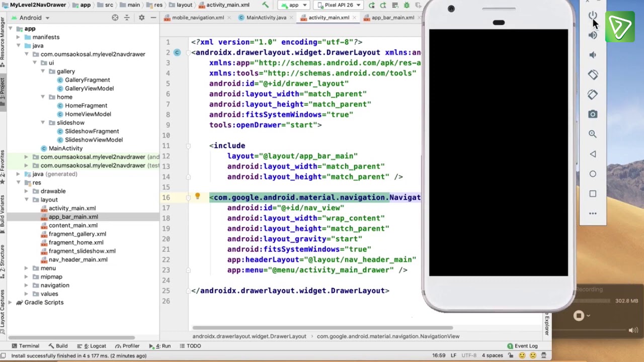Open the Logcat tool window

click(x=91, y=346)
